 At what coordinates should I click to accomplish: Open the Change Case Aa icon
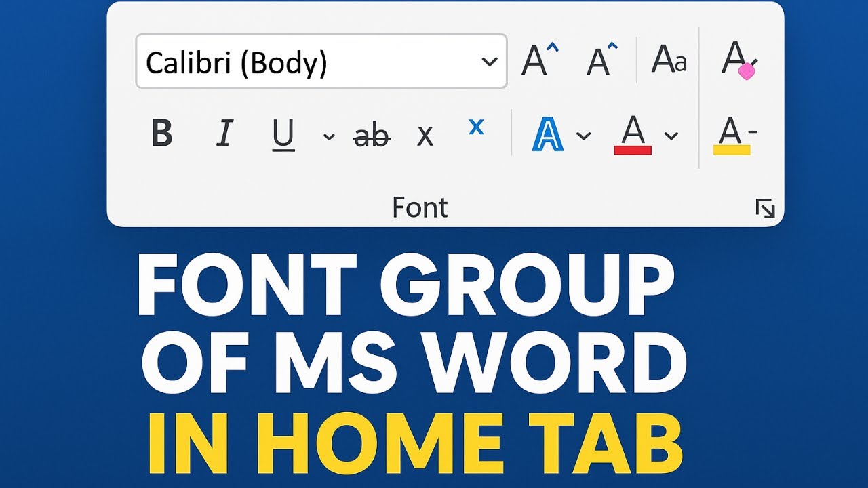tap(669, 59)
